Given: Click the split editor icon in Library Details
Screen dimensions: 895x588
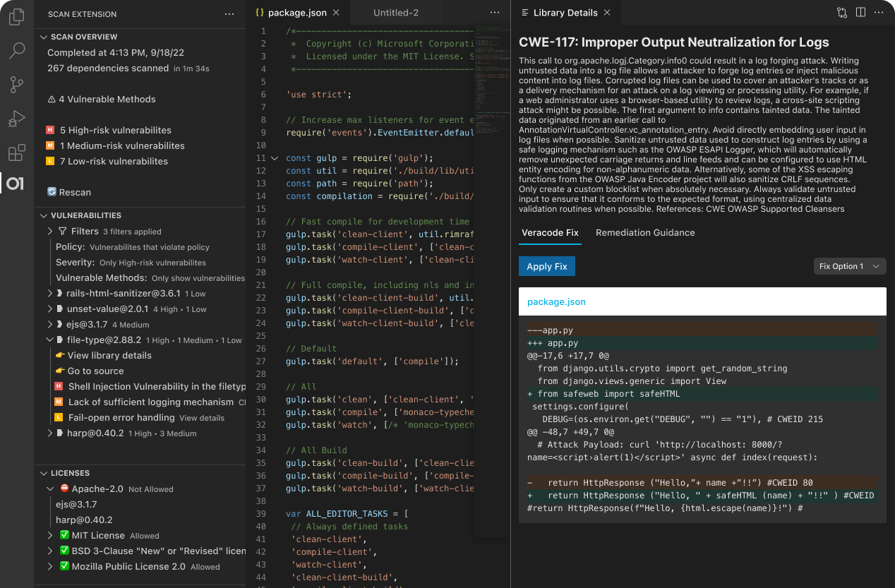Looking at the screenshot, I should click(860, 13).
